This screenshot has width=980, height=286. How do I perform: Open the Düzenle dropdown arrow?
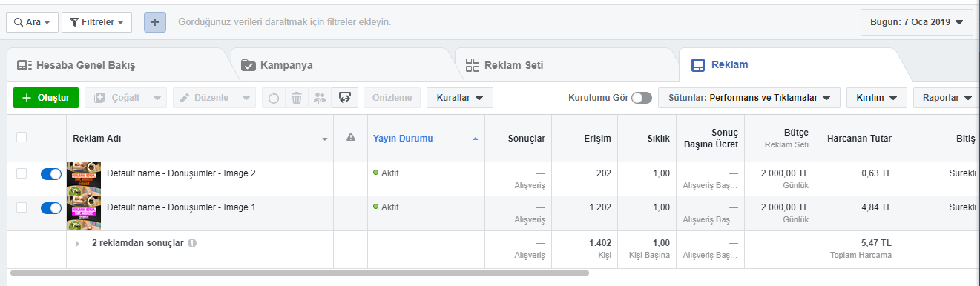pyautogui.click(x=246, y=98)
